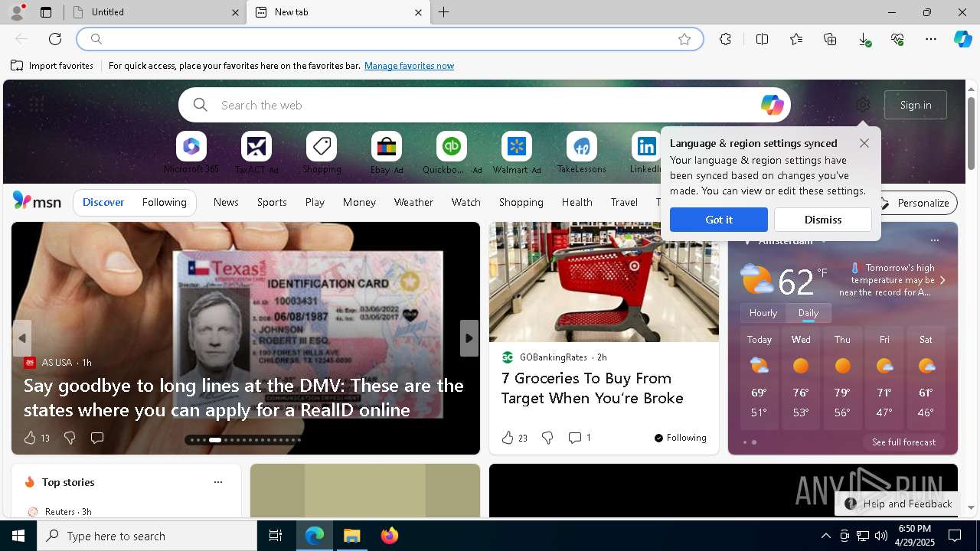This screenshot has width=980, height=551.
Task: Dislike the Target groceries article
Action: (547, 438)
